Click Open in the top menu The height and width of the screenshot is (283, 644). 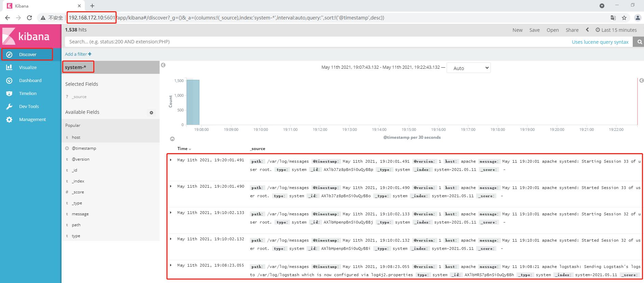pos(552,30)
